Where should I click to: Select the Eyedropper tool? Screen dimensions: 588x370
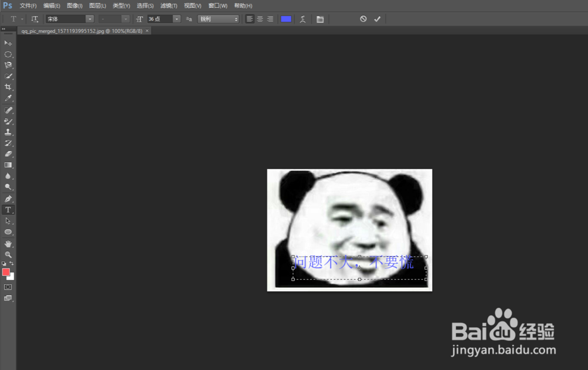8,98
